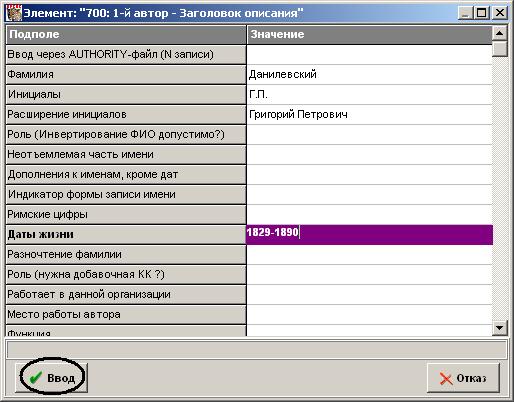This screenshot has width=514, height=402.
Task: Click the Место работы автора value cell
Action: (x=369, y=314)
